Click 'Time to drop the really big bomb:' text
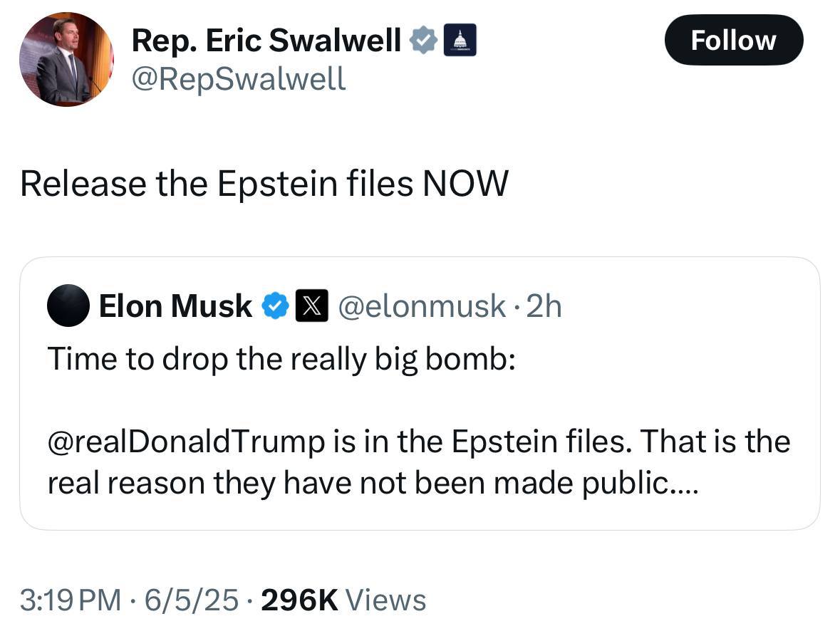 tap(281, 358)
